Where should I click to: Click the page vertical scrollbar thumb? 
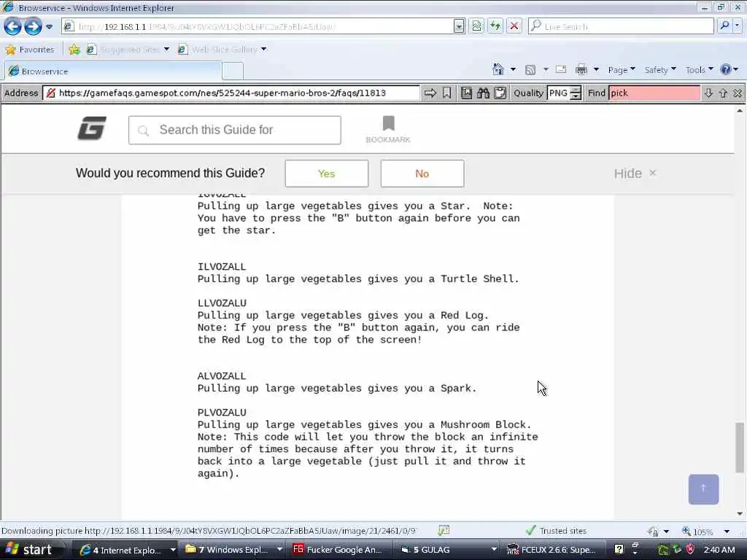pos(740,447)
